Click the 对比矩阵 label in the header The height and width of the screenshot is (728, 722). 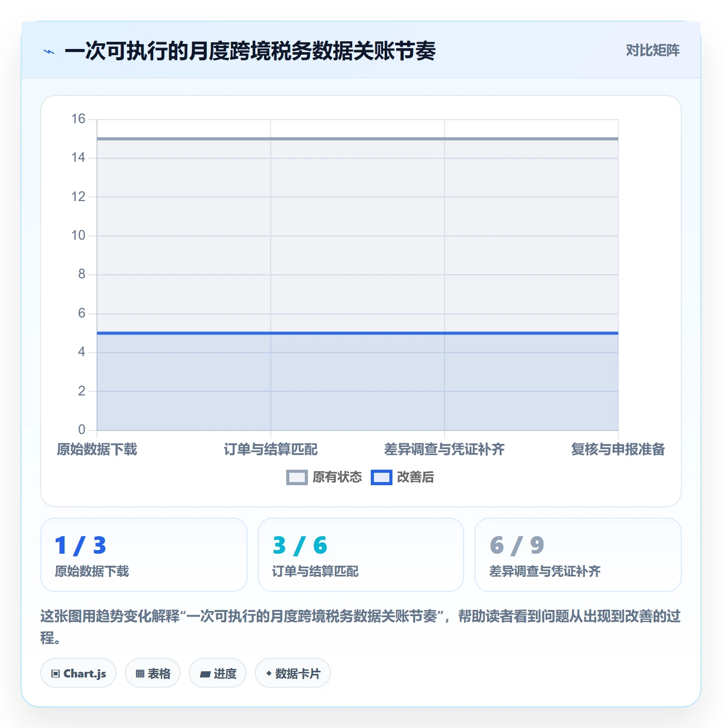(652, 51)
